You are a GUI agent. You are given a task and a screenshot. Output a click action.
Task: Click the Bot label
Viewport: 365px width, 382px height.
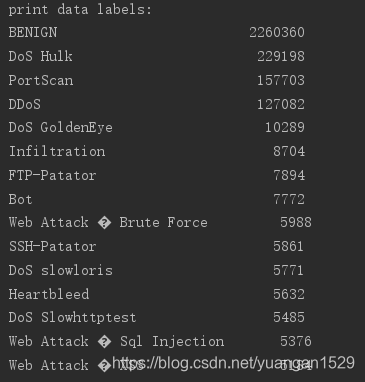20,199
